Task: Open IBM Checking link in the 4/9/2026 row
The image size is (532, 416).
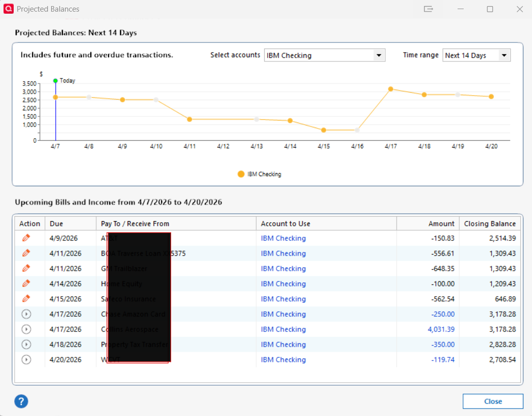Action: point(283,238)
